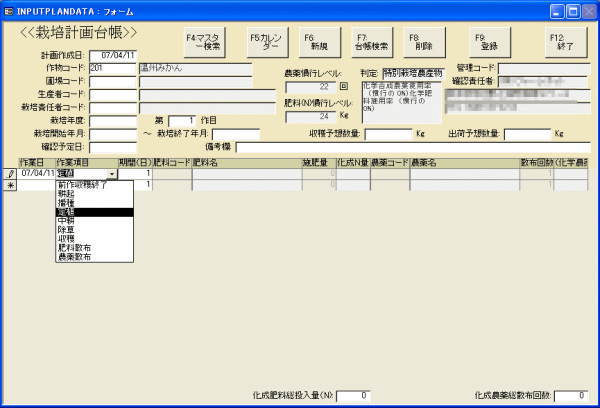Click the Access form icon in title bar
This screenshot has height=408, width=600.
click(9, 8)
